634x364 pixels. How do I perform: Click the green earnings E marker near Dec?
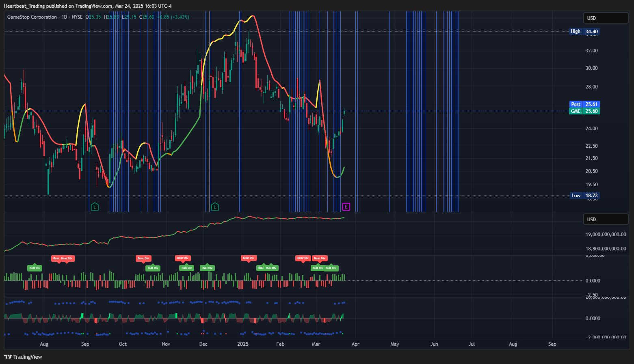(x=215, y=207)
